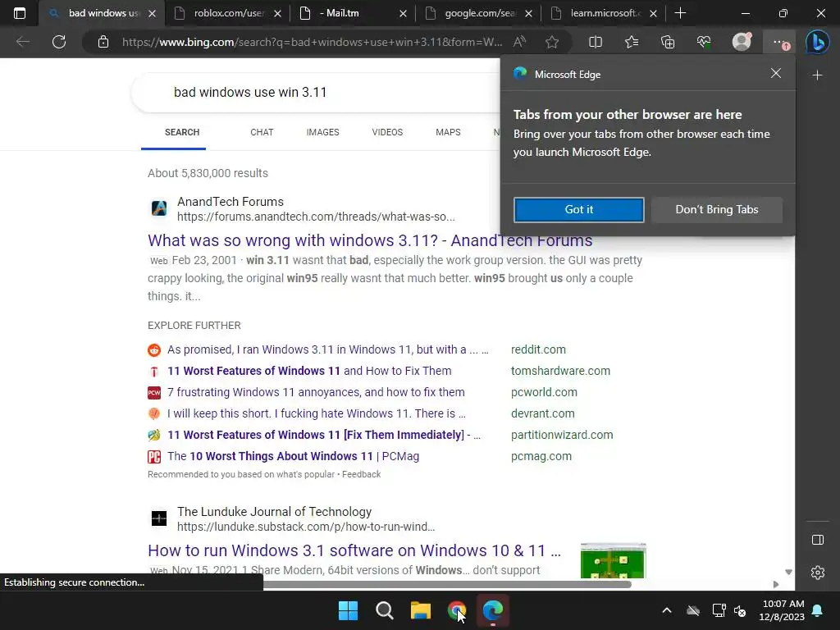Open Windows Start menu
The height and width of the screenshot is (630, 840).
pos(348,610)
